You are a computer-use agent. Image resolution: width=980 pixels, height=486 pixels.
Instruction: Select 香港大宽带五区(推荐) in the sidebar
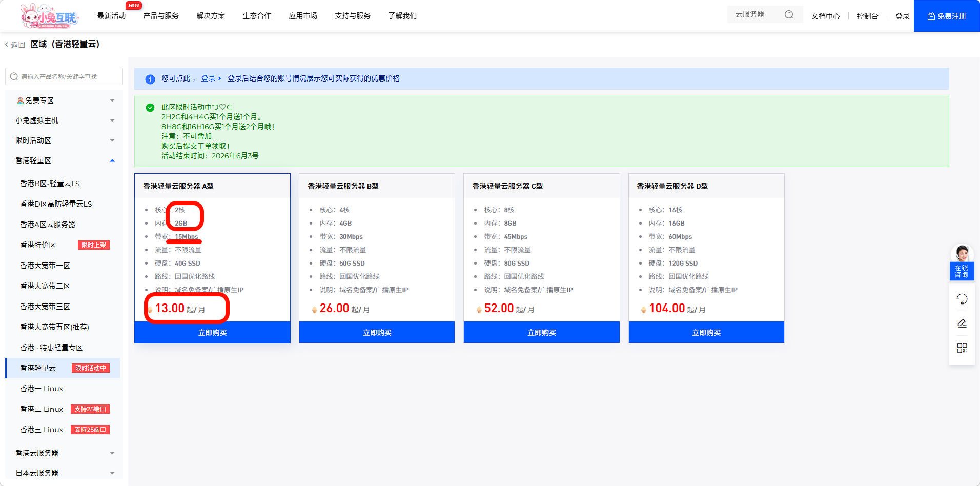[54, 327]
